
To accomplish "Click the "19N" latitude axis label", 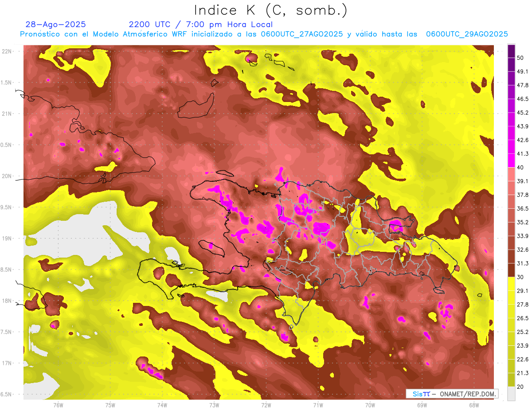I will pyautogui.click(x=7, y=239).
